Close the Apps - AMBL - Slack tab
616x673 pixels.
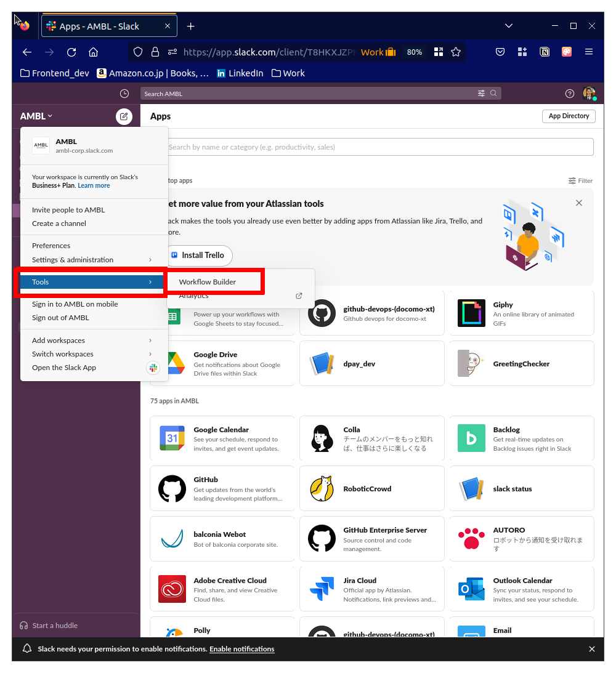pos(168,26)
